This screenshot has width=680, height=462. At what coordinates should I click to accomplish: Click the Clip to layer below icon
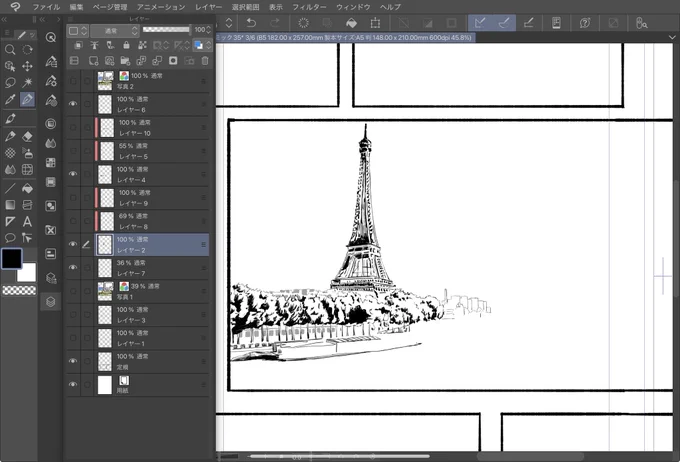pyautogui.click(x=78, y=45)
